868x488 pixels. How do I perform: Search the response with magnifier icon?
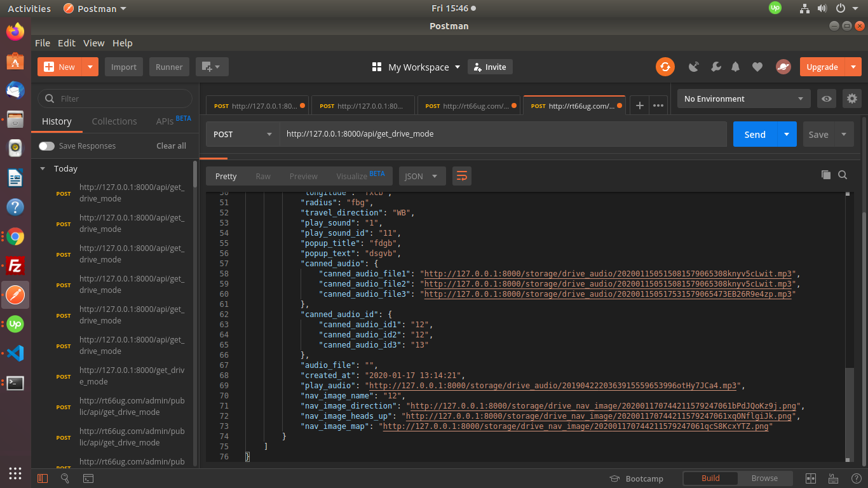[x=843, y=175]
